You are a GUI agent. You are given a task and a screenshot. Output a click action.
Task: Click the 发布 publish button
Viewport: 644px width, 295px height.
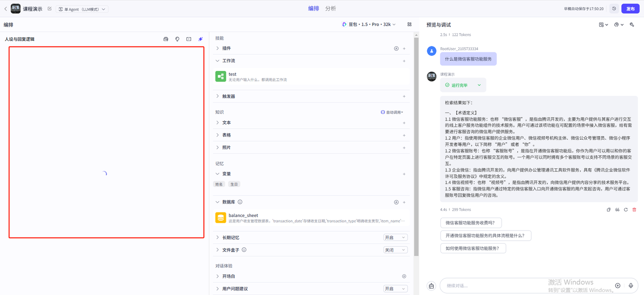point(630,9)
